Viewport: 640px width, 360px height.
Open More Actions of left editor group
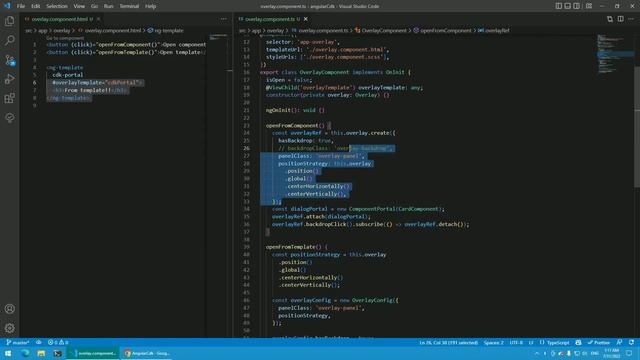224,19
